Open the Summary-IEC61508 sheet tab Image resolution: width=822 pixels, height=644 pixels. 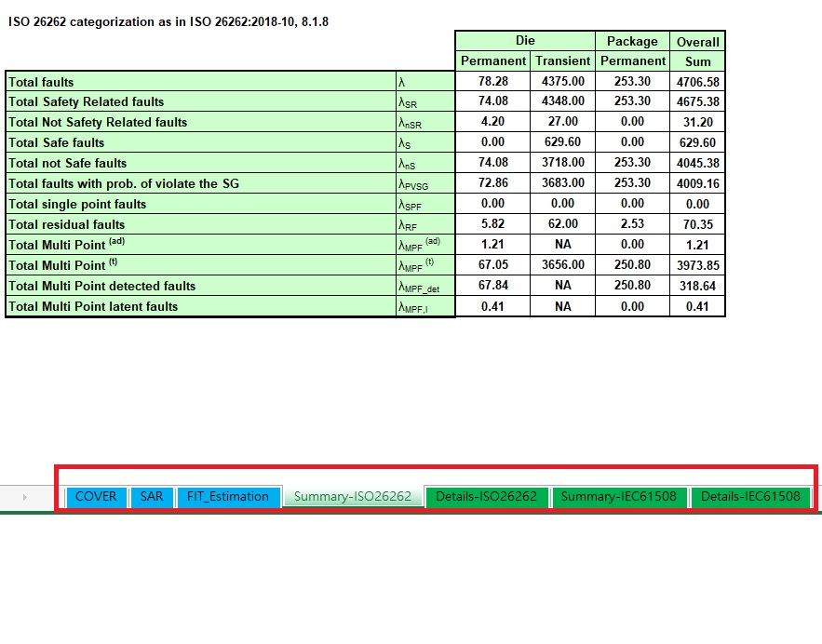tap(619, 496)
